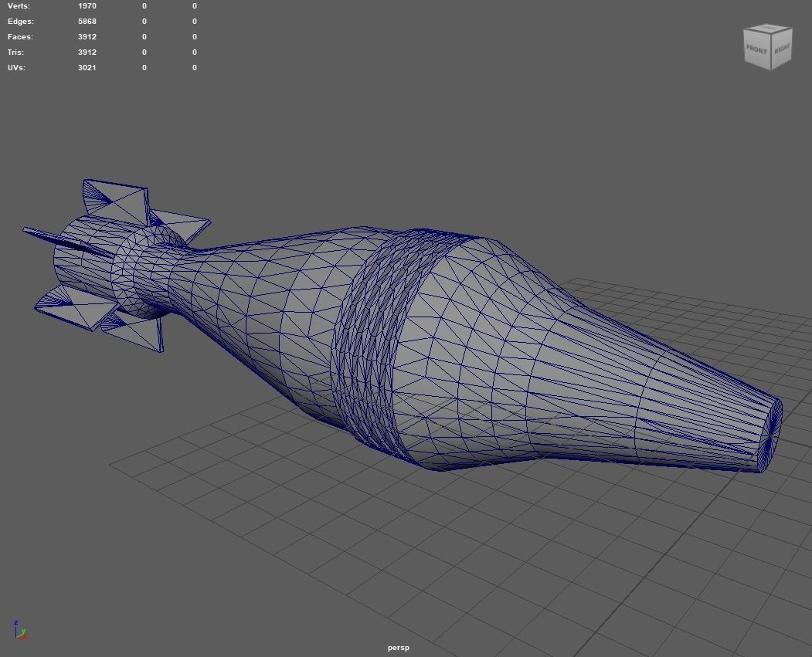Select the rocket's topmost tail fin
The height and width of the screenshot is (657, 812).
(x=117, y=202)
